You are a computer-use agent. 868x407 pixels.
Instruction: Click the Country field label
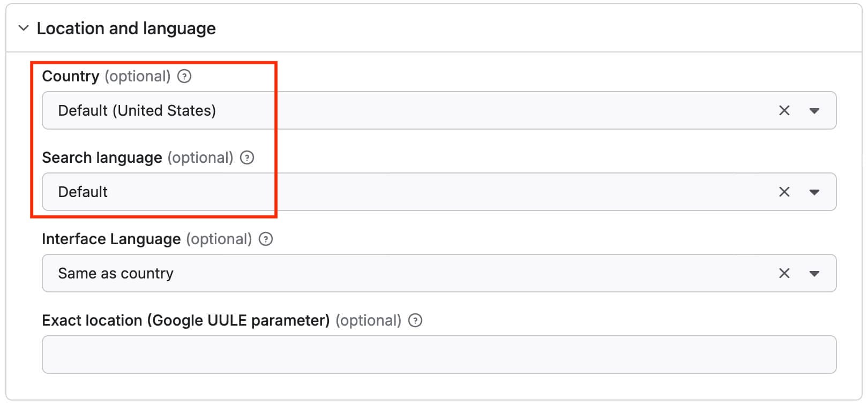point(70,76)
